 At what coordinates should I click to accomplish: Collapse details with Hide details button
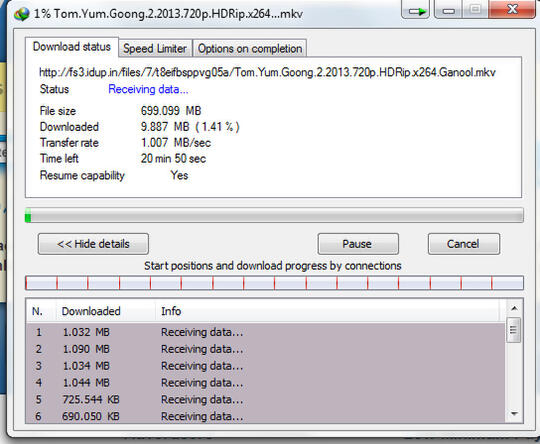[93, 244]
